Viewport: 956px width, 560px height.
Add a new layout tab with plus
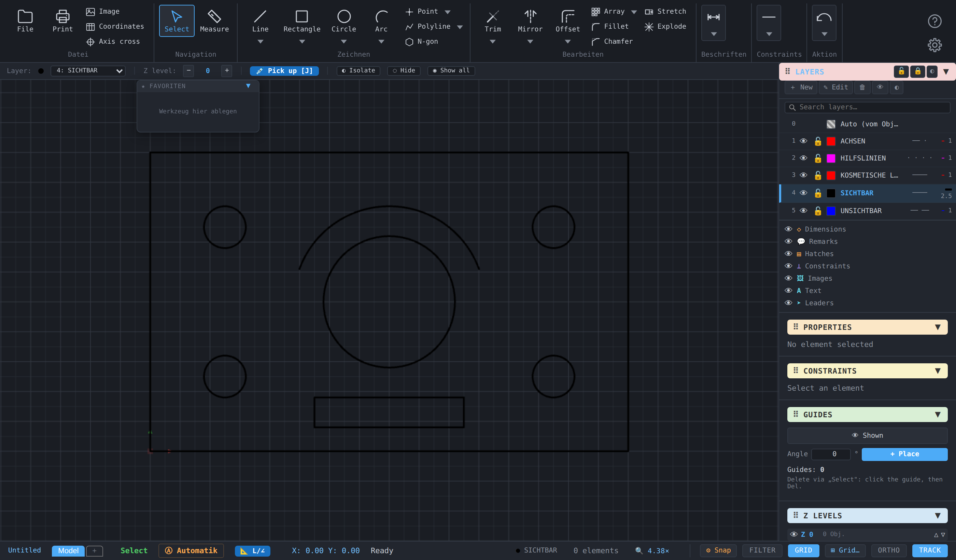click(x=95, y=550)
